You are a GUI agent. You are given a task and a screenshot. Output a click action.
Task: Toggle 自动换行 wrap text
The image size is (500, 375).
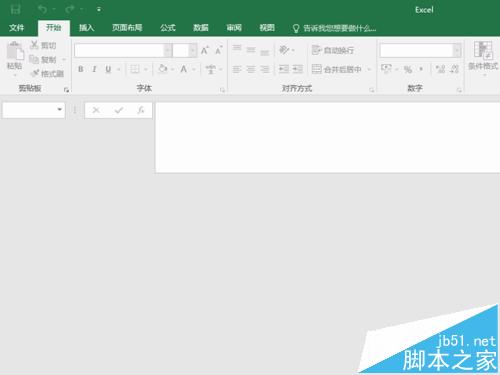(333, 50)
